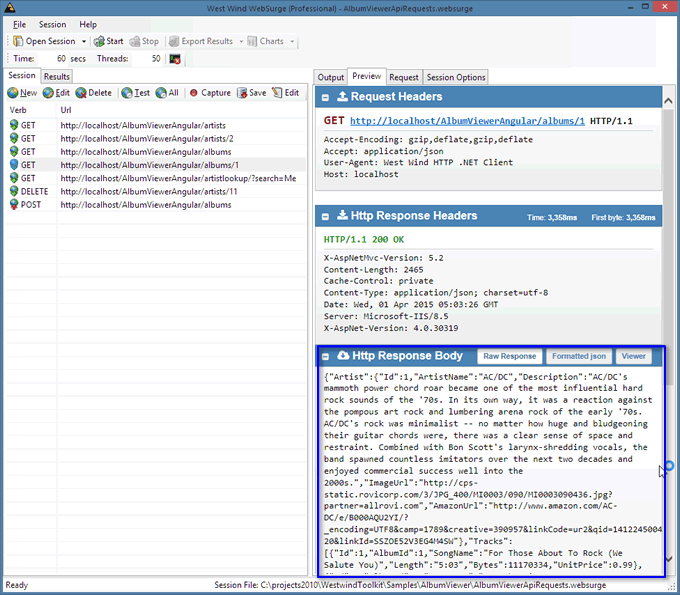Click the console icon next to Threads

175,59
